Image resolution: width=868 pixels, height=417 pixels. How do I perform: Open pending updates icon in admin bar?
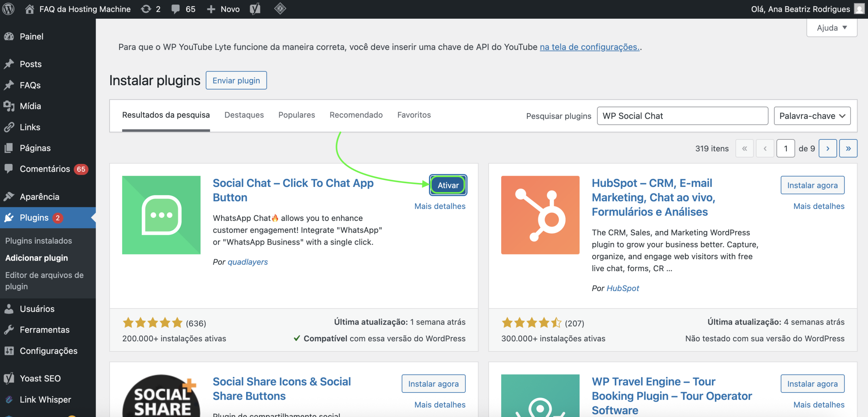click(x=146, y=9)
